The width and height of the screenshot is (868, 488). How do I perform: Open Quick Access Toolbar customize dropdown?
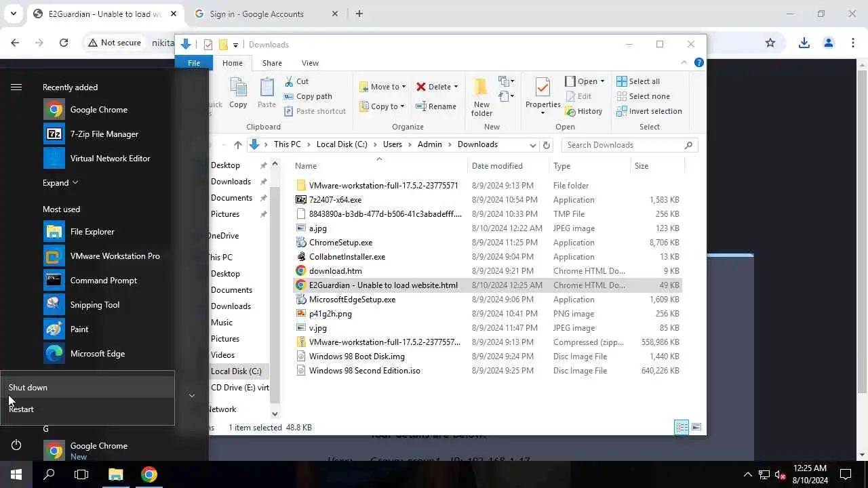(235, 45)
